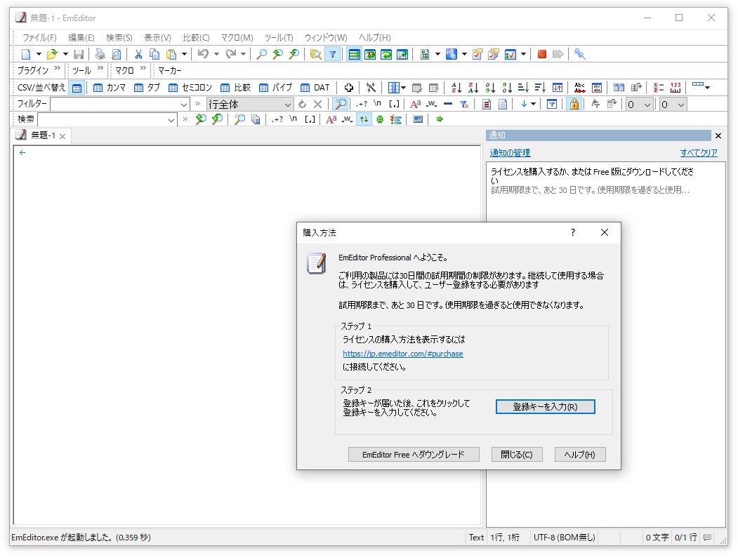Toggle the padlock button in filter toolbar
738x560 pixels.
[x=574, y=104]
